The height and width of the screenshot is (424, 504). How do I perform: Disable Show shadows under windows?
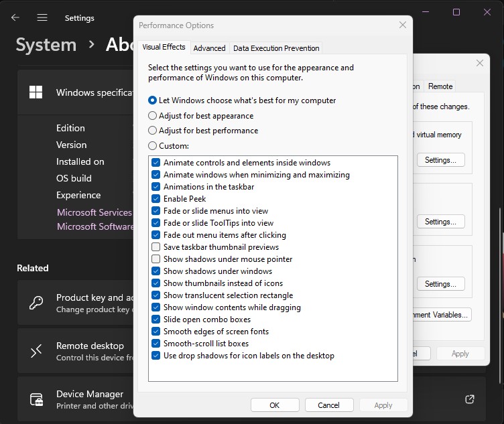point(156,271)
